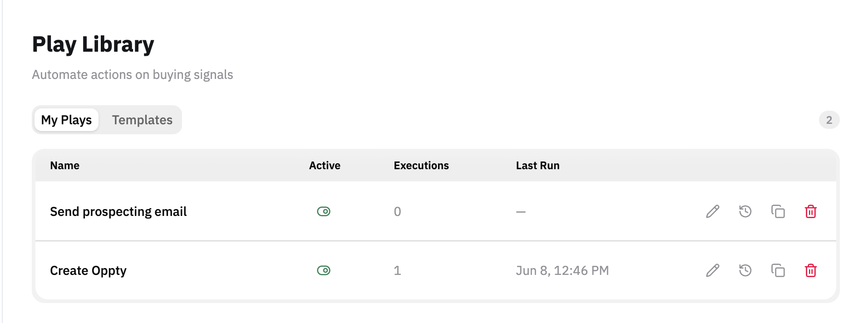Disable the Create Oppty active toggle

(324, 270)
